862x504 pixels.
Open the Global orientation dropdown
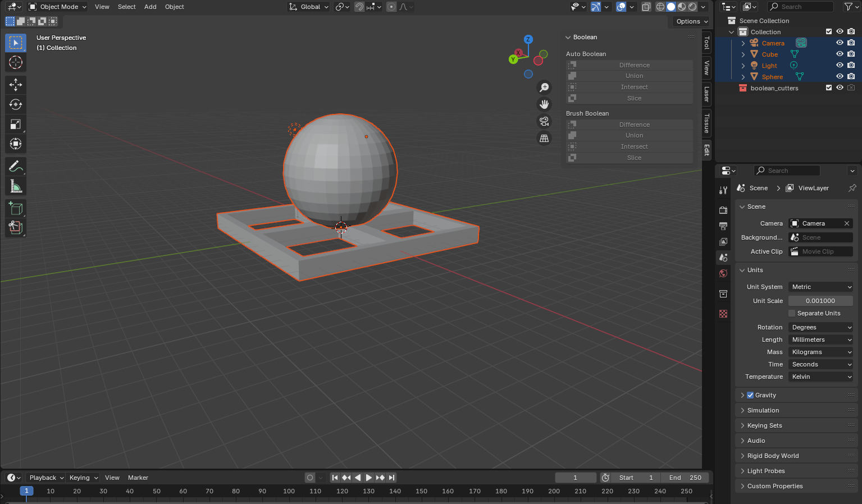pos(309,7)
